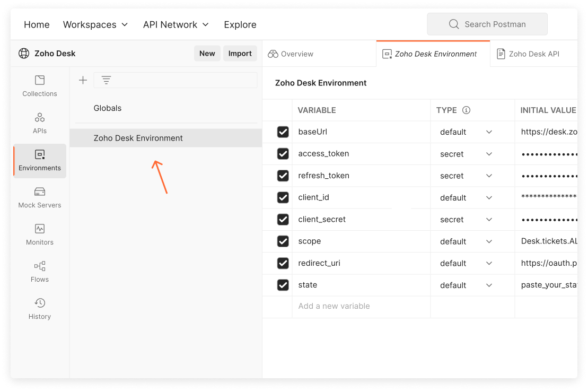Uncheck the baseUrl variable checkbox
The image size is (588, 391).
283,132
